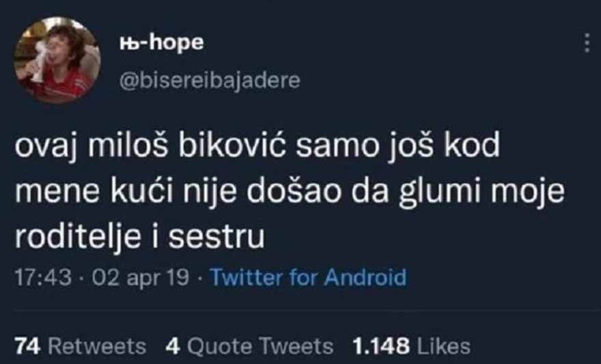Click the number 1.148 beside Likes
Screen dimensions: 601x364
(381, 346)
